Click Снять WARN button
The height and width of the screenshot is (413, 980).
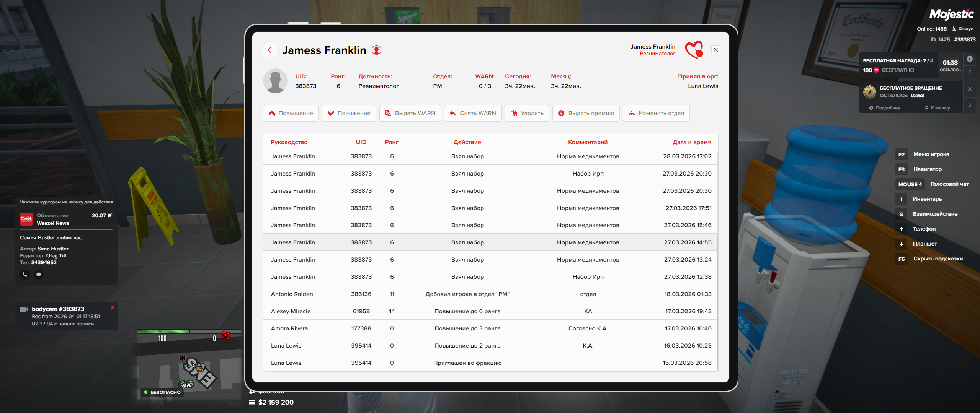(x=473, y=113)
